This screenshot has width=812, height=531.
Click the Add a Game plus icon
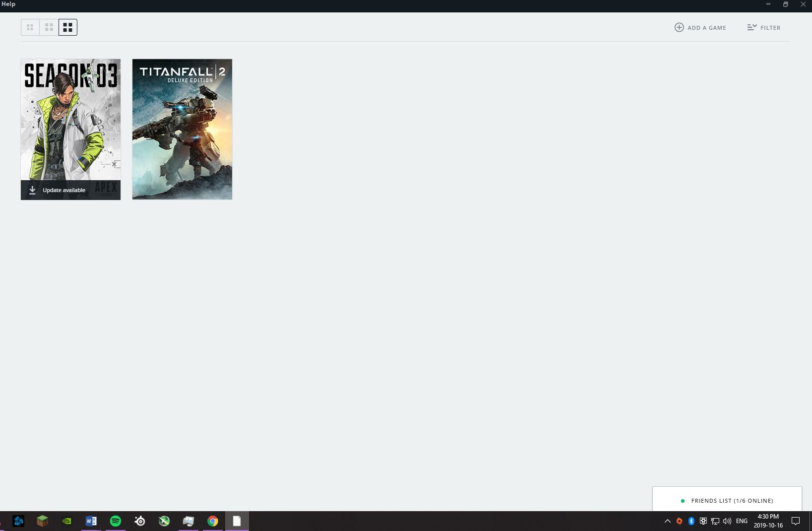pos(679,27)
